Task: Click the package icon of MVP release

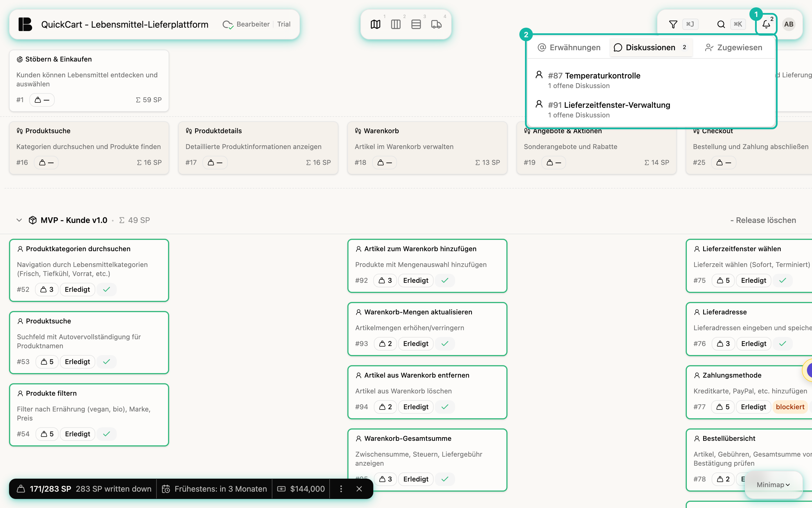Action: click(x=32, y=220)
